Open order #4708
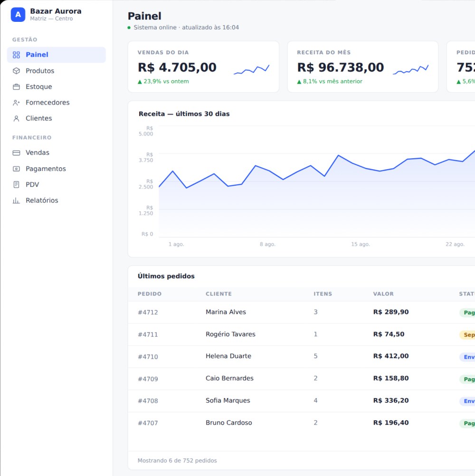 (x=148, y=401)
